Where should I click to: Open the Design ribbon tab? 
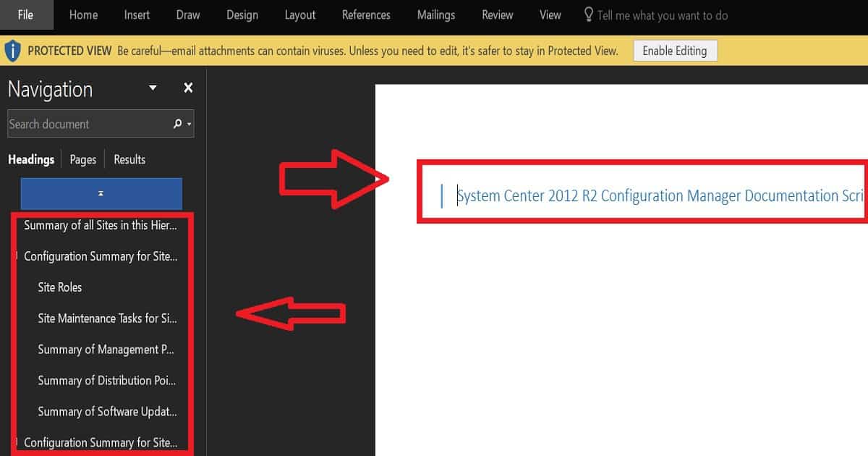click(x=242, y=14)
